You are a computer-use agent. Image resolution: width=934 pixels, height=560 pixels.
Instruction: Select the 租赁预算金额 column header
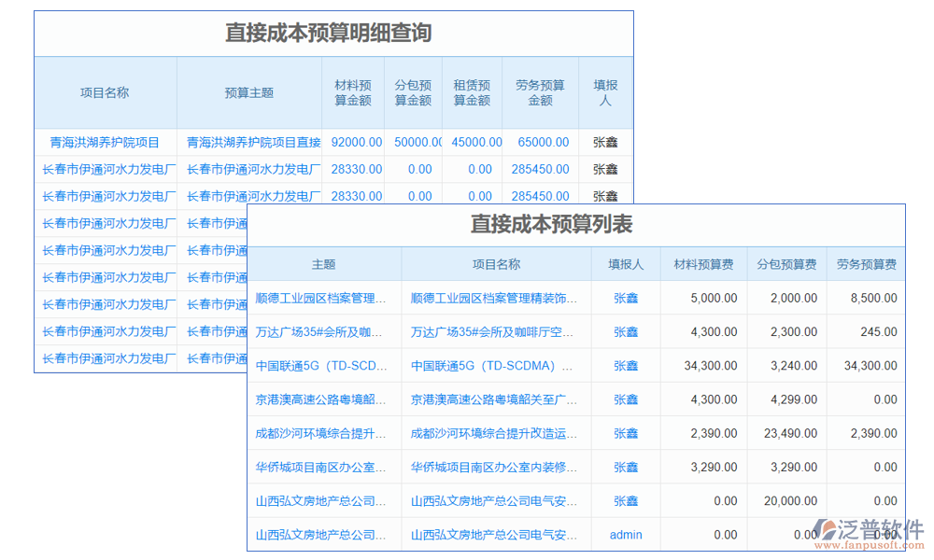[473, 91]
